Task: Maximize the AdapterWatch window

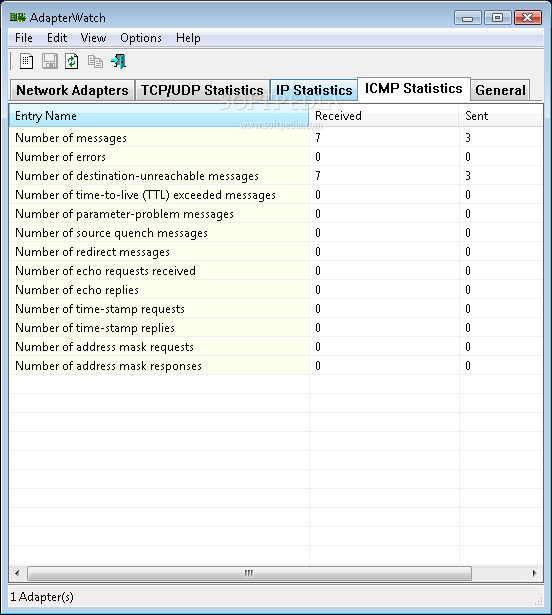Action: click(x=497, y=18)
